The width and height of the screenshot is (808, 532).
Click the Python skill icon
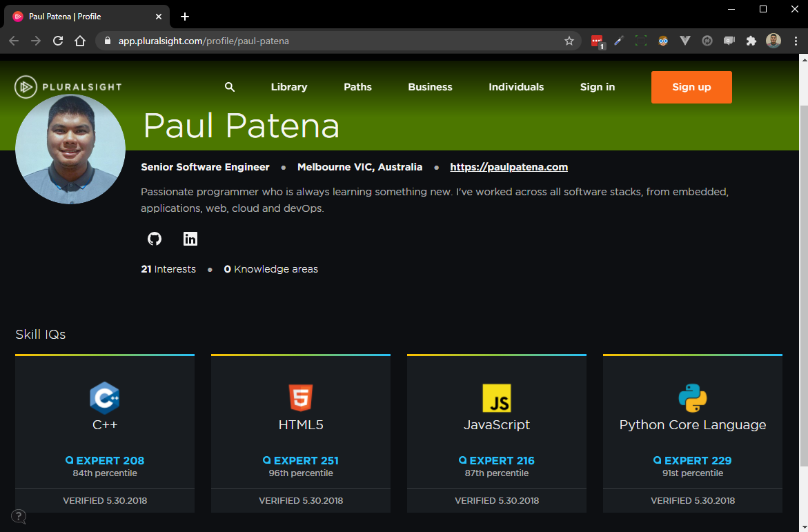click(x=693, y=398)
